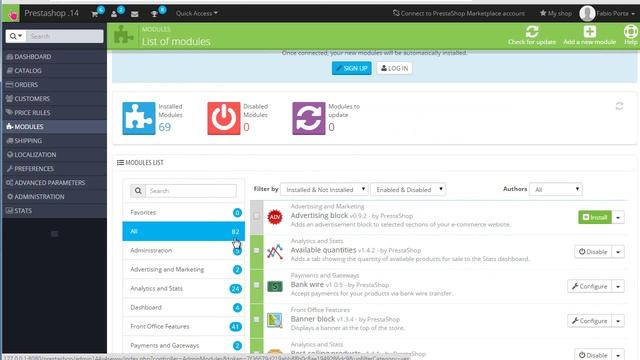This screenshot has width=640, height=360.
Task: Click the refresh icon in the stats panel
Action: coord(619,106)
